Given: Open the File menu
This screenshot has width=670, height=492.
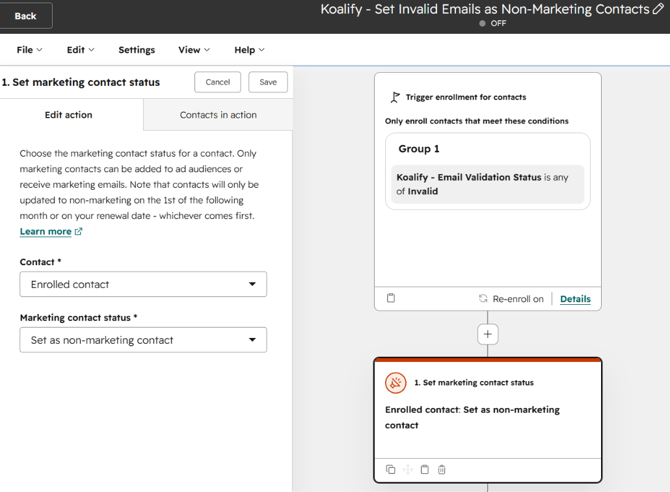Looking at the screenshot, I should [x=29, y=50].
